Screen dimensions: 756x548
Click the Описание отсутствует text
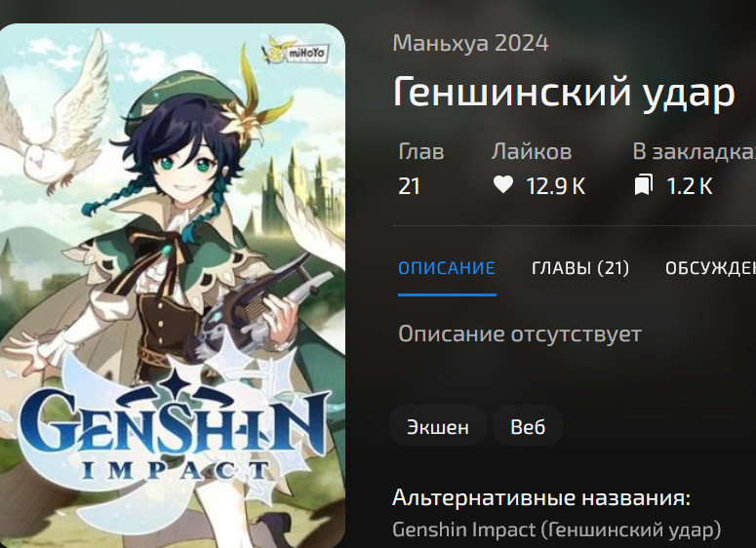click(520, 333)
